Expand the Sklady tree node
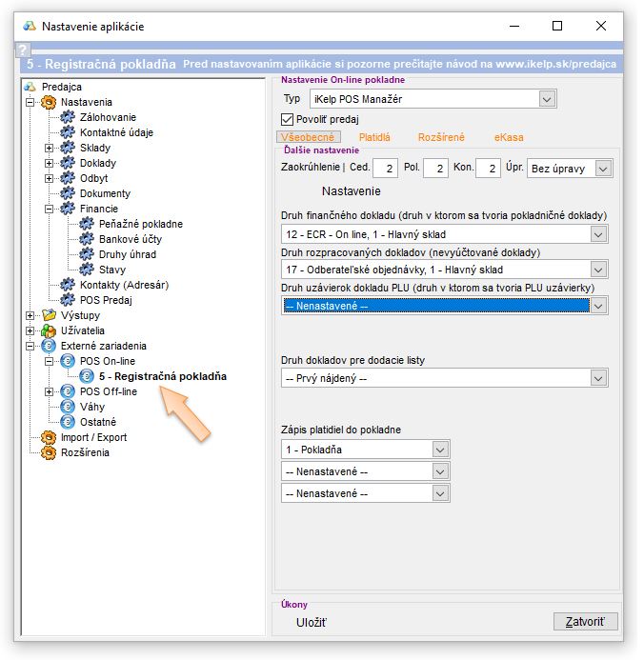 pos(49,148)
